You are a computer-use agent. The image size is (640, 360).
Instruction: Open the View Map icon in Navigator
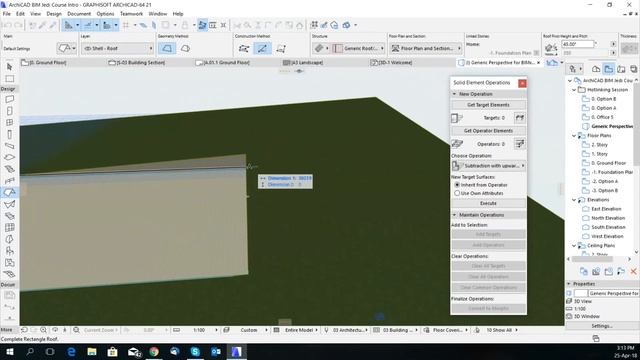(x=609, y=69)
